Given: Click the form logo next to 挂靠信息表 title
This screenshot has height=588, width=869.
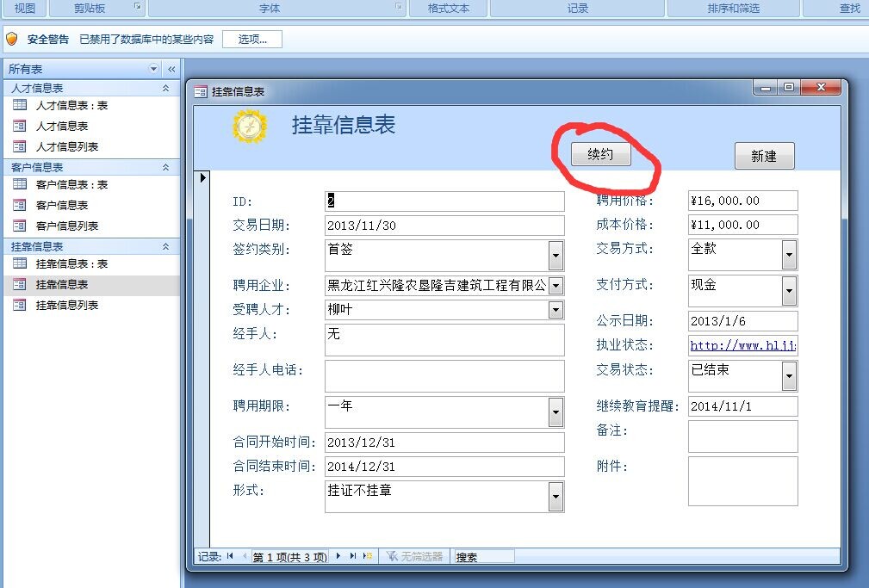Looking at the screenshot, I should coord(250,127).
